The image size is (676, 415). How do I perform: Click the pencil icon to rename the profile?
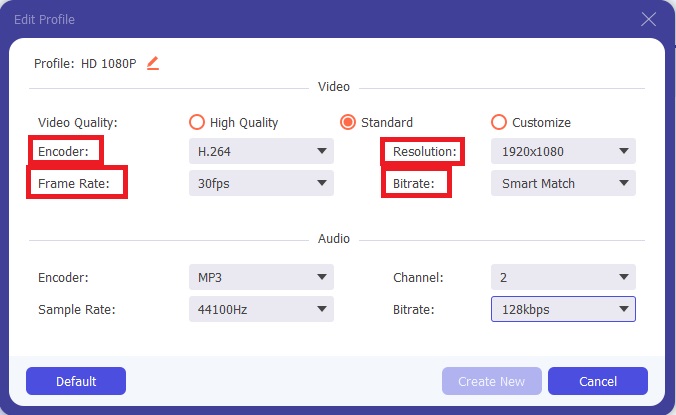(153, 63)
